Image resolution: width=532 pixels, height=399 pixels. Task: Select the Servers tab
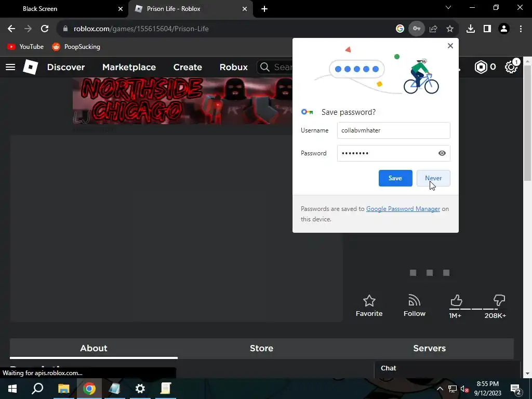(430, 348)
